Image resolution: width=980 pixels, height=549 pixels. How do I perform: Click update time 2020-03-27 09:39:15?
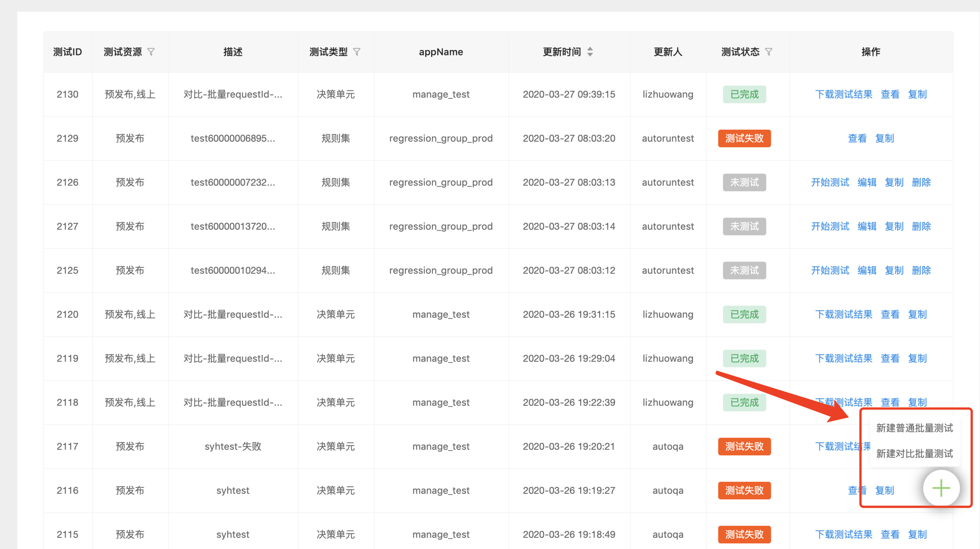(569, 94)
